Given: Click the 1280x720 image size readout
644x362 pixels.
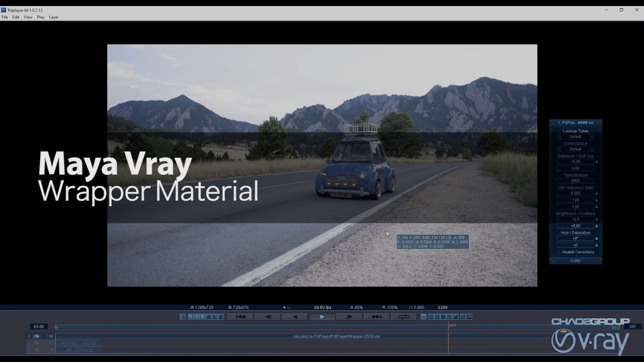Looking at the screenshot, I should [x=202, y=307].
